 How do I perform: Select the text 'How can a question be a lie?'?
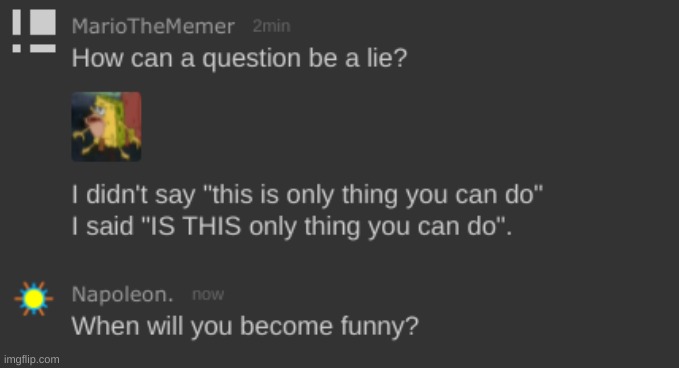(239, 58)
